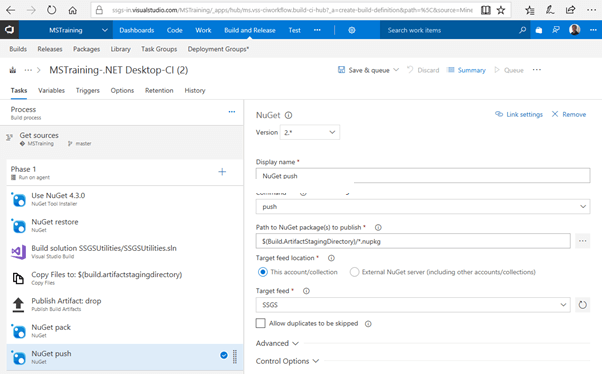The width and height of the screenshot is (602, 374).
Task: Add page to favorites star icon
Action: pos(501,10)
